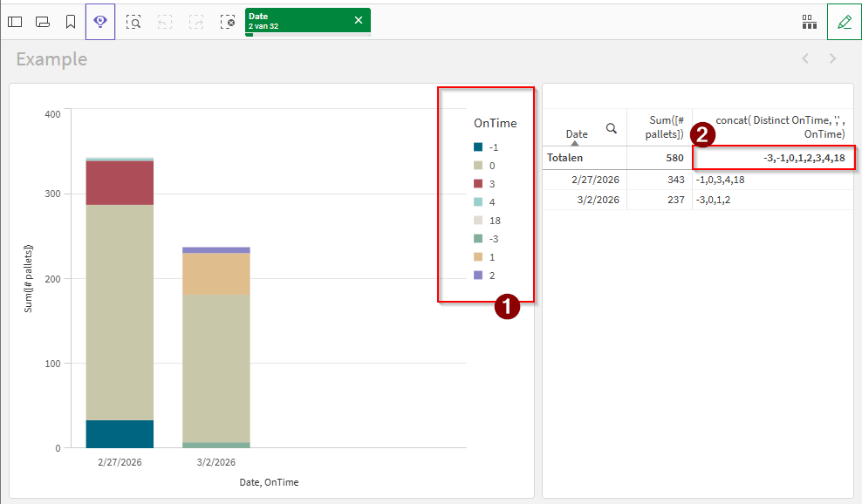
Task: Select large beige segment of 3/2/2026 bar
Action: pos(216,368)
